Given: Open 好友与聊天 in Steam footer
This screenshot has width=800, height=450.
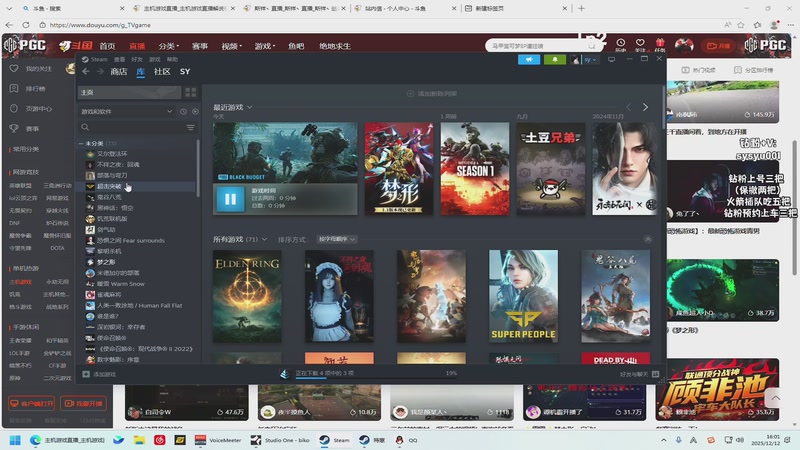Looking at the screenshot, I should coord(638,374).
